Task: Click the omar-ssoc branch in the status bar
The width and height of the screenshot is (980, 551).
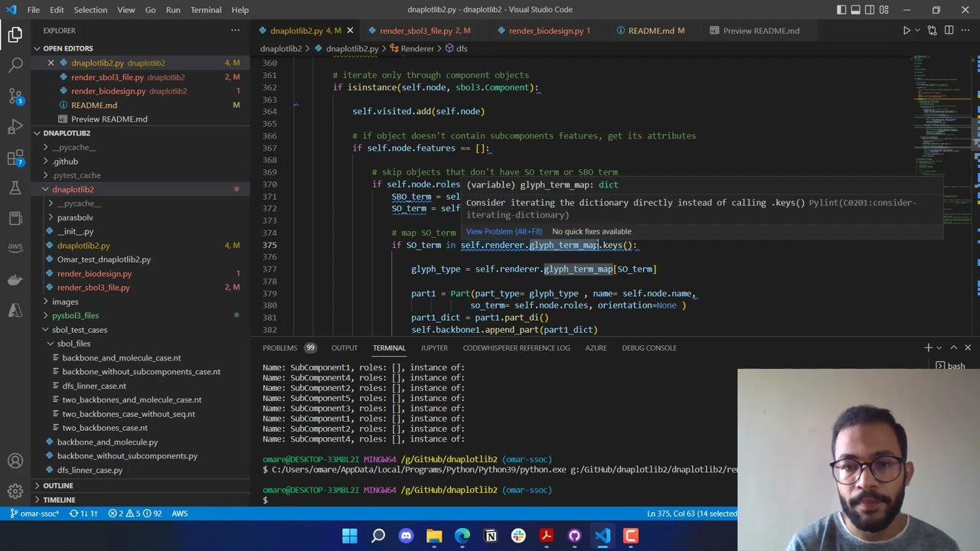Action: pyautogui.click(x=34, y=514)
